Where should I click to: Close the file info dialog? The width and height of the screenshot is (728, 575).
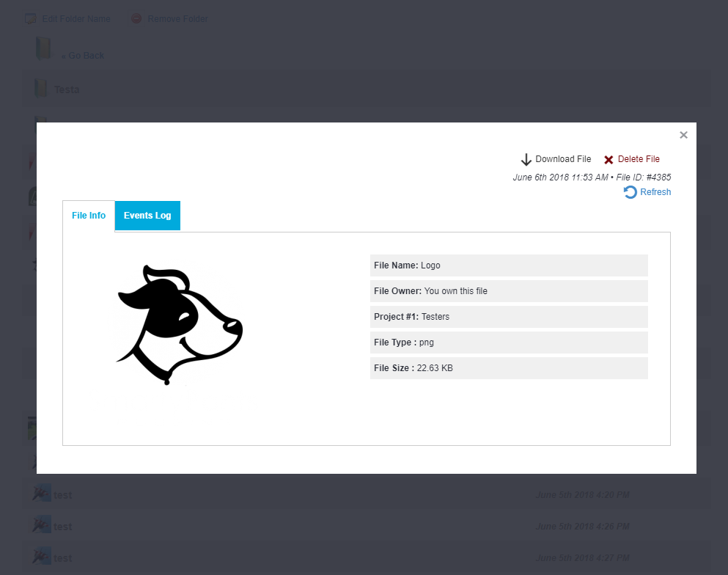click(683, 135)
